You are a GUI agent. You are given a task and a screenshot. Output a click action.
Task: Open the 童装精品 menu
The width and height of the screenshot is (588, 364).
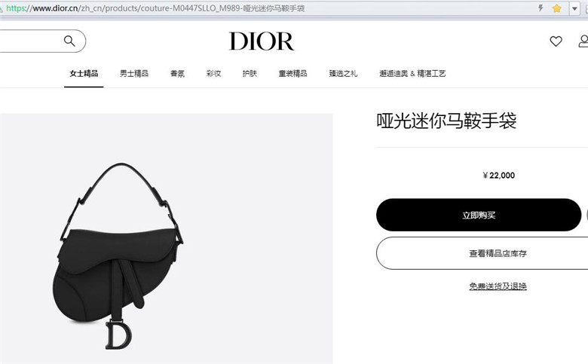(293, 73)
